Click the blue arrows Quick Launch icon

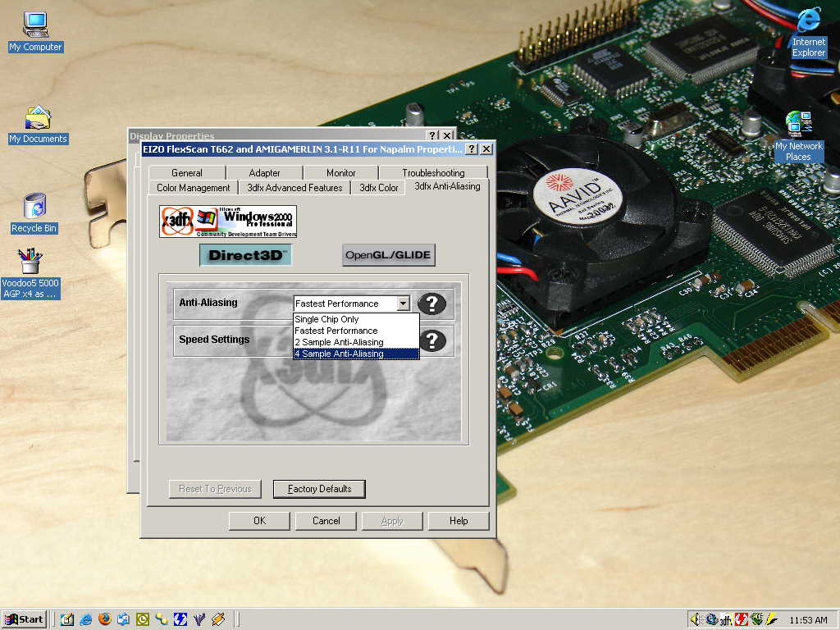pos(180,620)
